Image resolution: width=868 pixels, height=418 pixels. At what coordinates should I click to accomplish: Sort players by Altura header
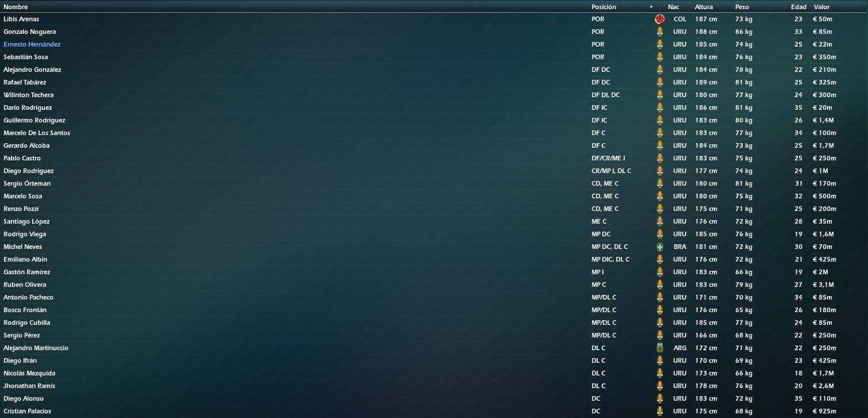tap(704, 7)
